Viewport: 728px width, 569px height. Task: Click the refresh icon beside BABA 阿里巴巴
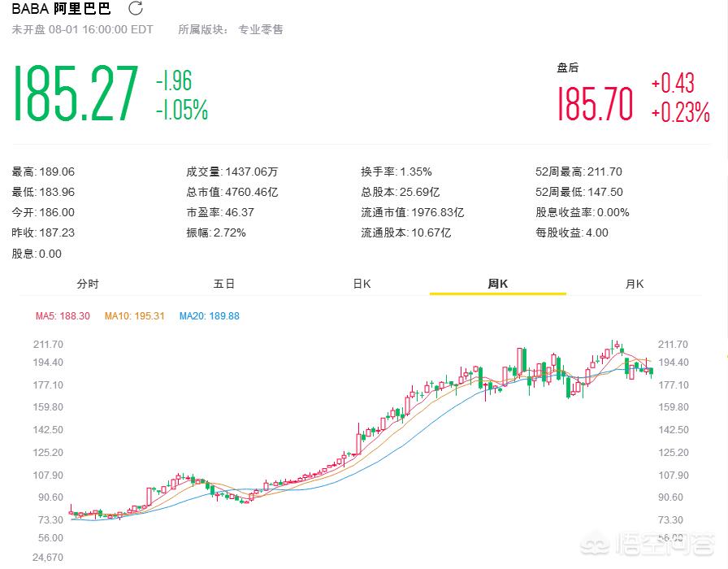click(136, 8)
